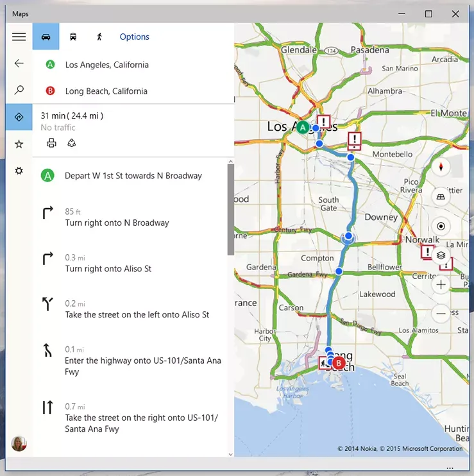Open traffic incident icon near Los Angeles label
Screen dimensions: 474x476
[x=324, y=122]
